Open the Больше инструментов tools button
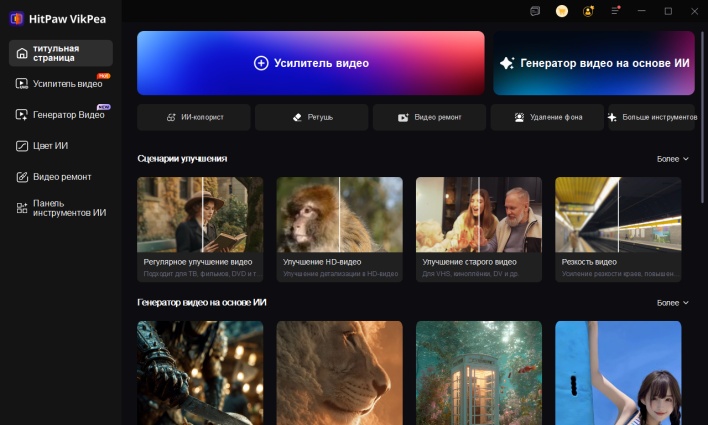This screenshot has height=425, width=708. 652,117
